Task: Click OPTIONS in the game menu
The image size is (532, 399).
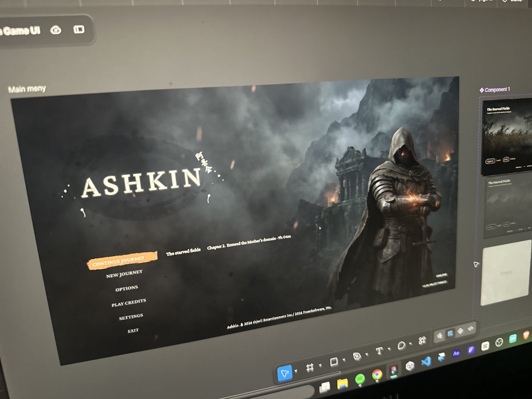Action: [127, 288]
